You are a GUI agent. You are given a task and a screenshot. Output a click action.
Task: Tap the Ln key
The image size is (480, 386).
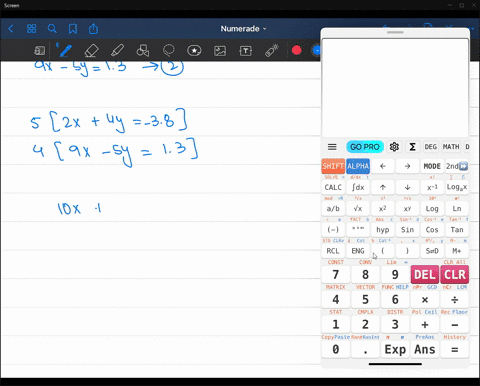click(457, 209)
